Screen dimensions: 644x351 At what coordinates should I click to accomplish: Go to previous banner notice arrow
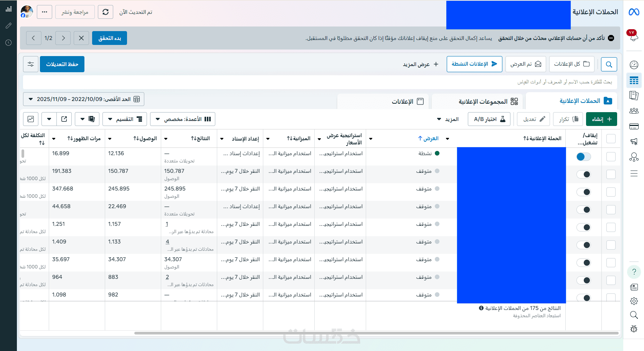click(34, 38)
